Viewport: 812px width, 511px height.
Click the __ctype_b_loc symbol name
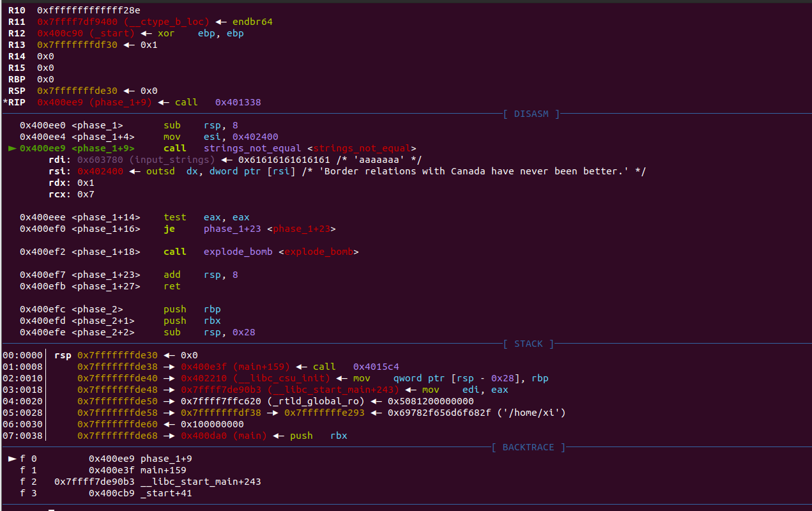pos(166,22)
